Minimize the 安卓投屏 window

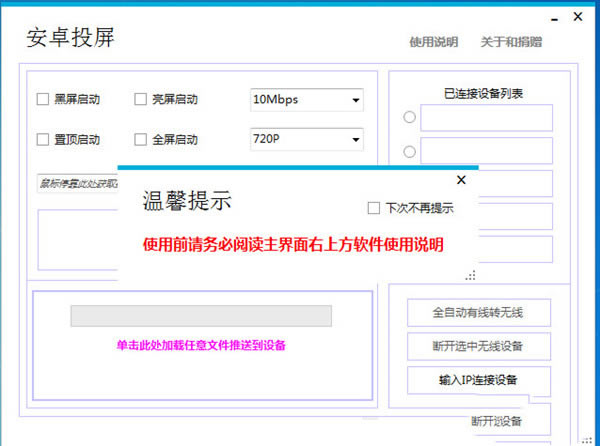tap(556, 18)
